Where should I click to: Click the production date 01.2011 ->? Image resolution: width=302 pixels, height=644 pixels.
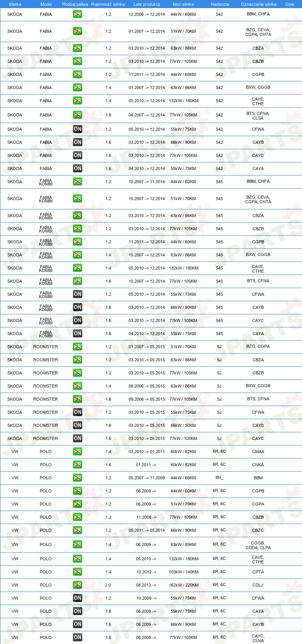coord(146,465)
